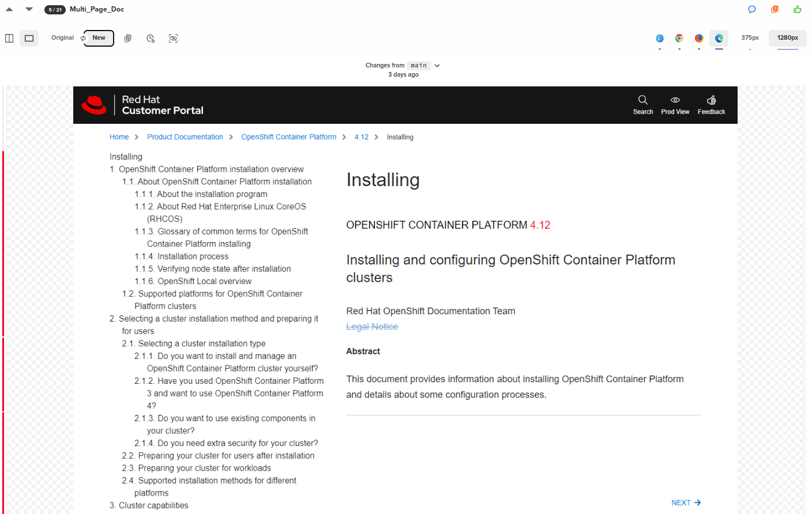Click the Home breadcrumb link

click(x=119, y=137)
